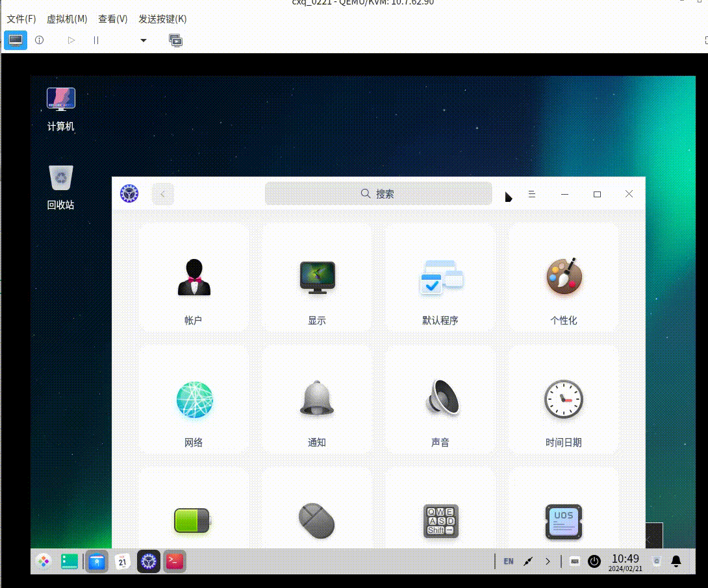Open the 虚拟机(M) menu

[x=67, y=19]
